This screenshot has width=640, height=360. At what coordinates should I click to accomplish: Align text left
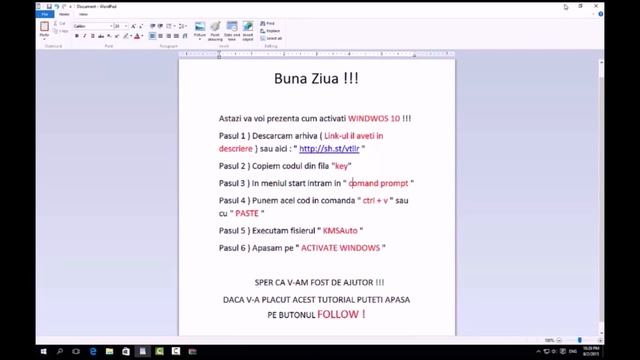pyautogui.click(x=152, y=36)
